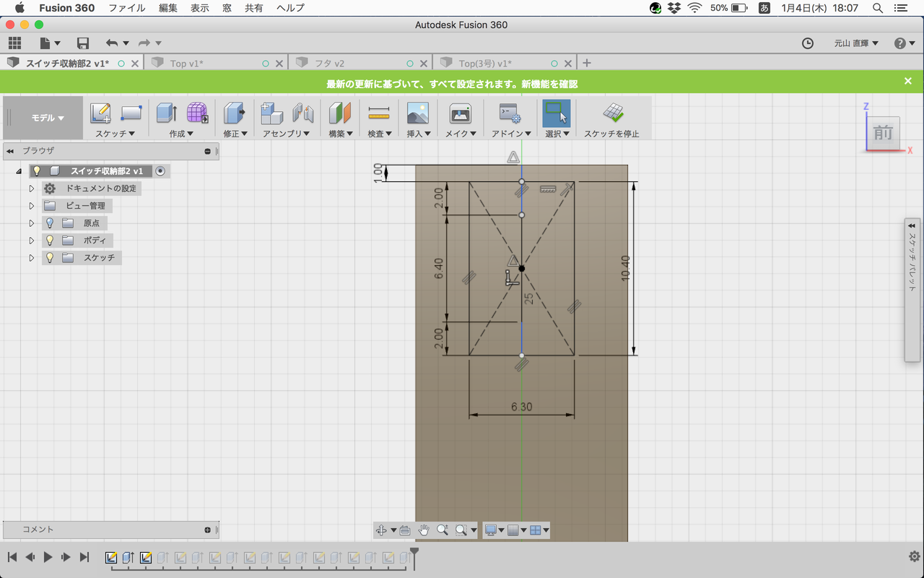Viewport: 924px width, 578px height.
Task: Open the メイク toolbar dropdown
Action: point(461,134)
